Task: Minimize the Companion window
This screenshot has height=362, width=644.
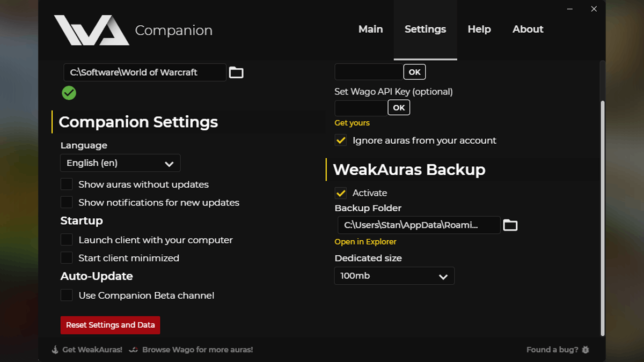Action: (x=569, y=9)
